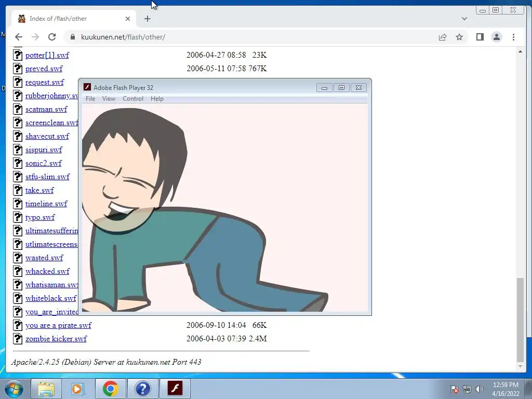Open the preved.swf link
Screen dimensions: 532x399
[44, 69]
